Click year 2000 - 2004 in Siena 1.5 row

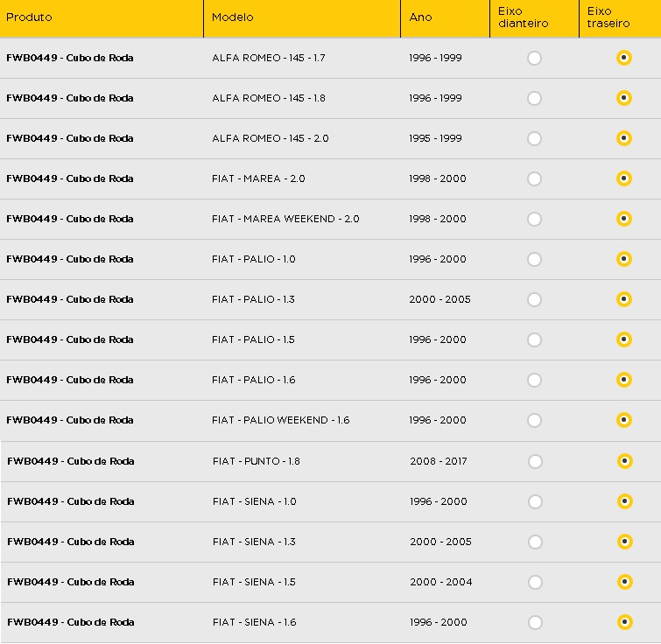(x=441, y=582)
